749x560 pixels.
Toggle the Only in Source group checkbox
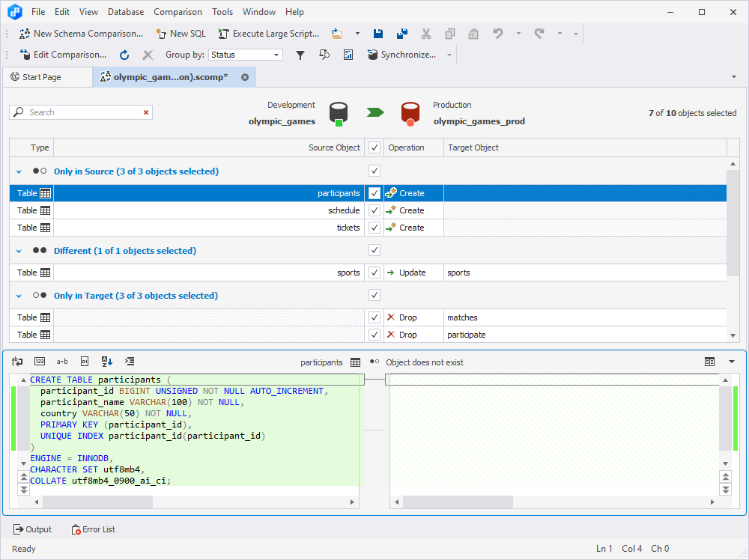(374, 171)
